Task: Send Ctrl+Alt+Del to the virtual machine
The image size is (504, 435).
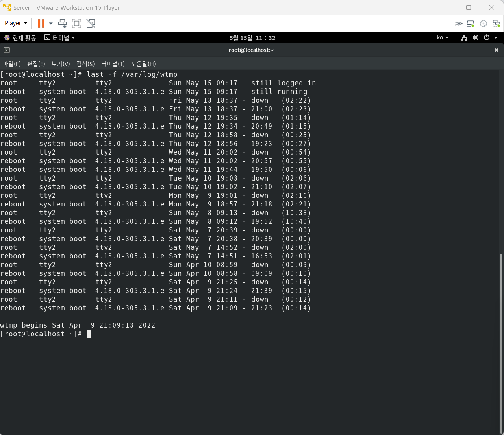Action: pyautogui.click(x=62, y=23)
